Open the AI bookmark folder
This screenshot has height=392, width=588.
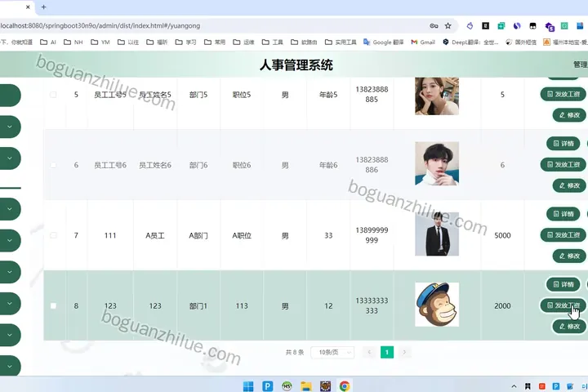coord(48,42)
